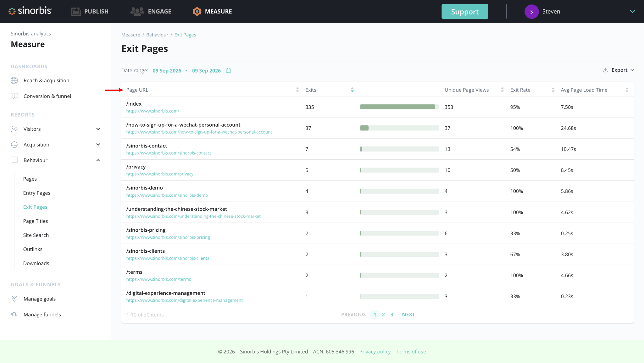Viewport: 644px width, 363px height.
Task: Open the Site Search report
Action: point(36,235)
